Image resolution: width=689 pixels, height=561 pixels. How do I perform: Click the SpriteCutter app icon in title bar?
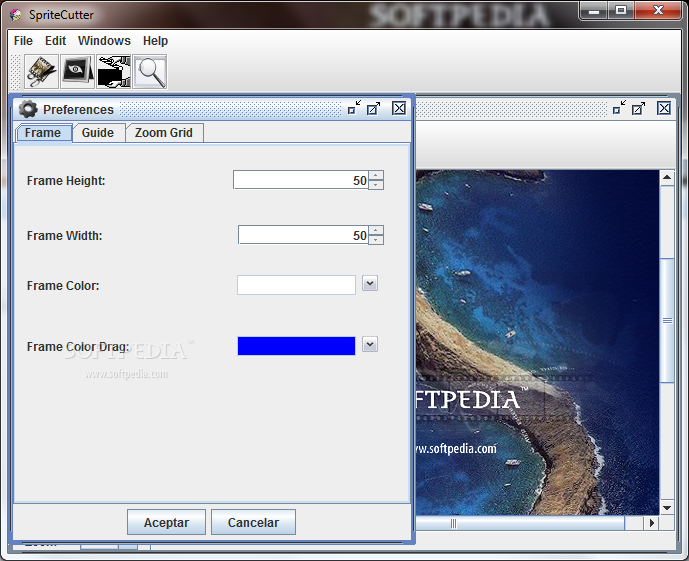(16, 14)
